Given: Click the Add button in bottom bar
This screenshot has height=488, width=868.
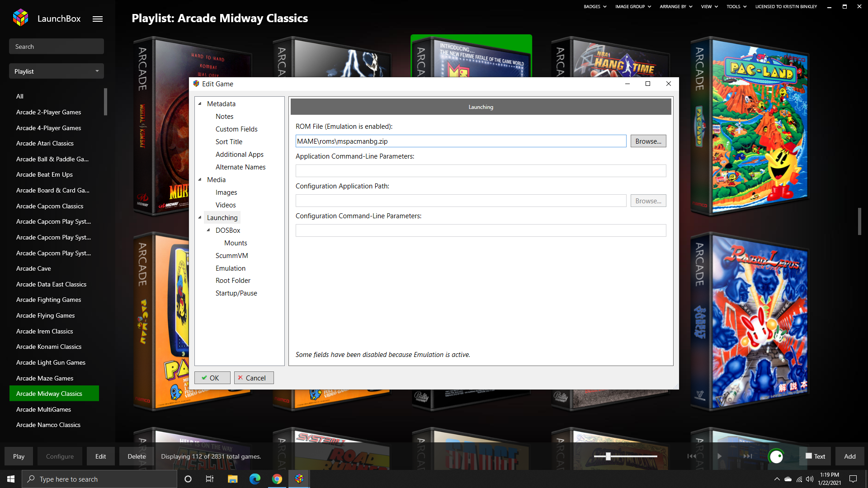Looking at the screenshot, I should click(x=850, y=456).
